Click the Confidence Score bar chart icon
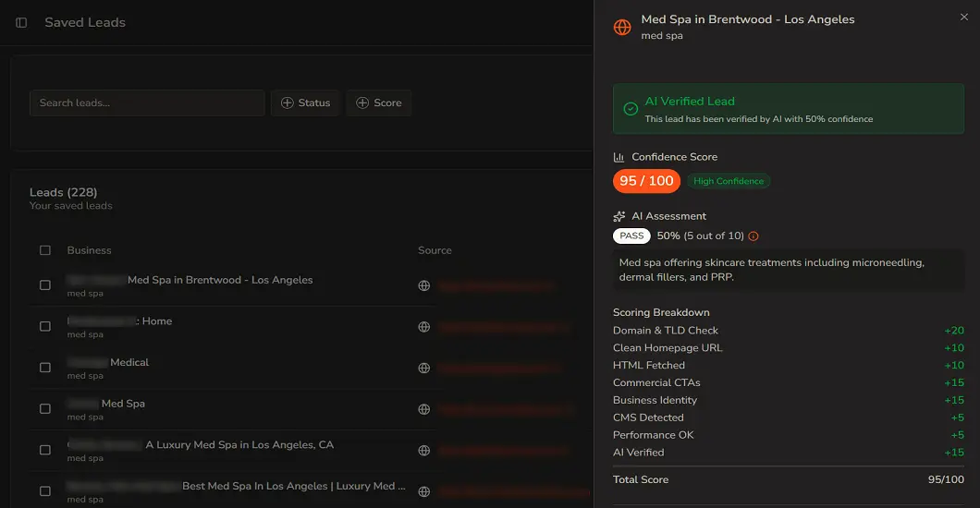 [x=619, y=157]
